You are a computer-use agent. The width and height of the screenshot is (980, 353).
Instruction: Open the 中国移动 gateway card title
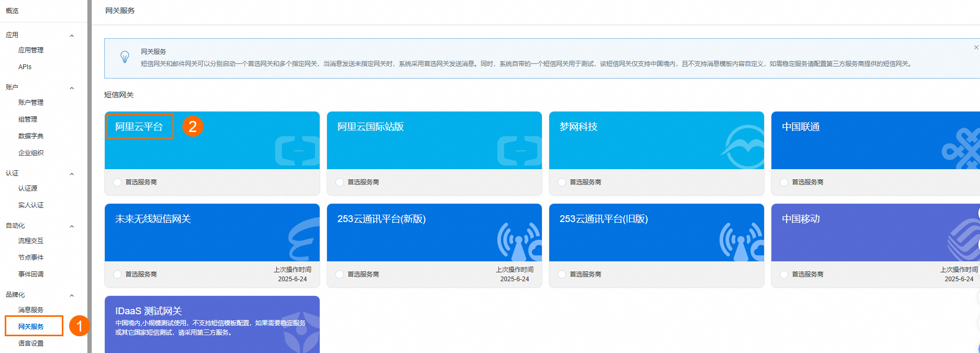801,219
